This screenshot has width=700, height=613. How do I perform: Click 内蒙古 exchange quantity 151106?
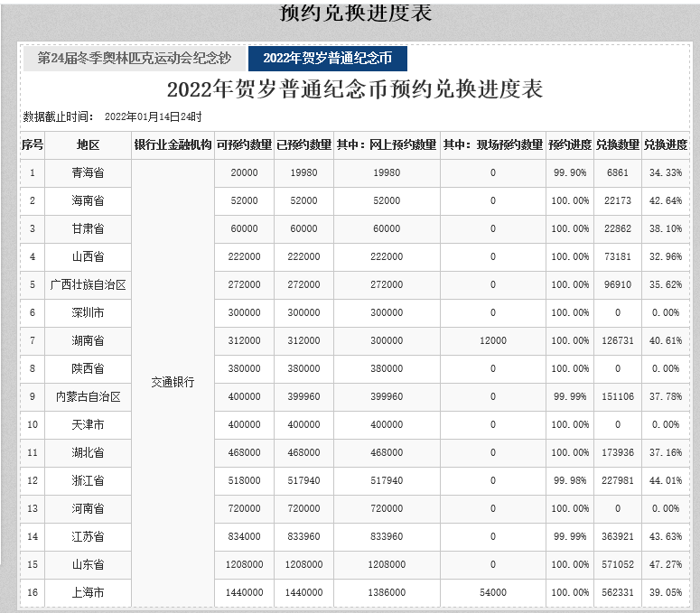(618, 396)
